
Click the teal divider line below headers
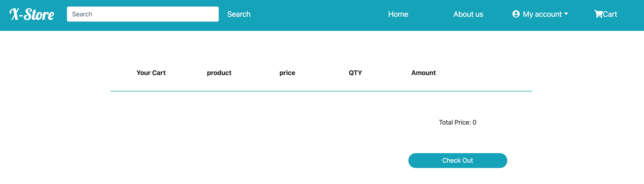click(x=321, y=91)
